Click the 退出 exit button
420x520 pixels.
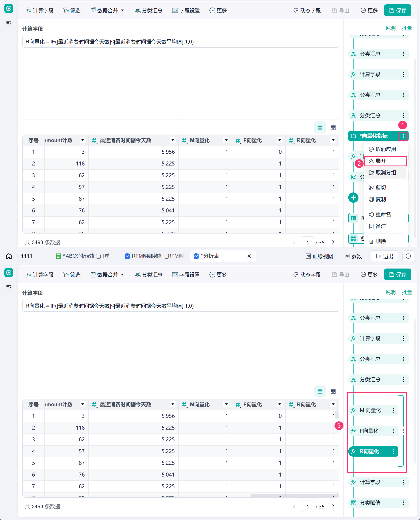pos(384,256)
